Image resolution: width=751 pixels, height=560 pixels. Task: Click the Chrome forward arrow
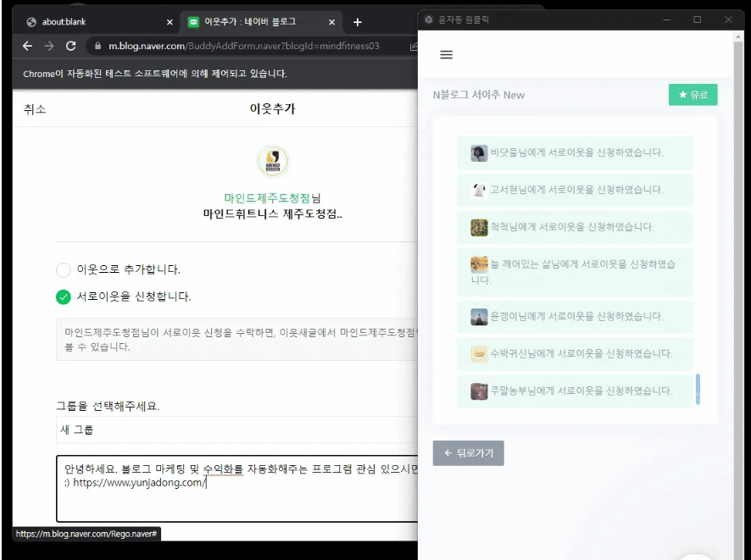tap(49, 46)
